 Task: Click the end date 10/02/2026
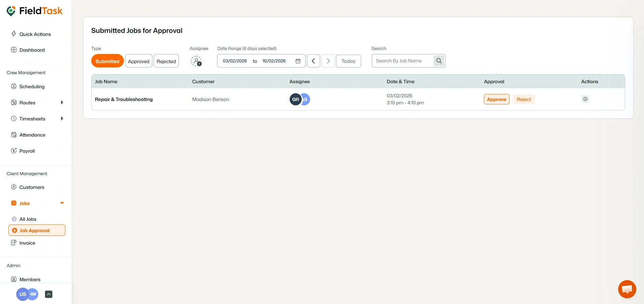point(274,61)
